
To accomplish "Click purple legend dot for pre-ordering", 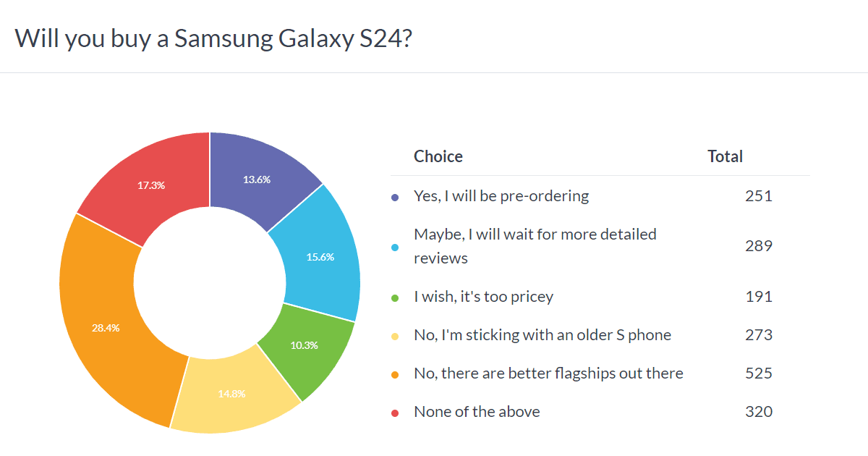I will tap(394, 196).
